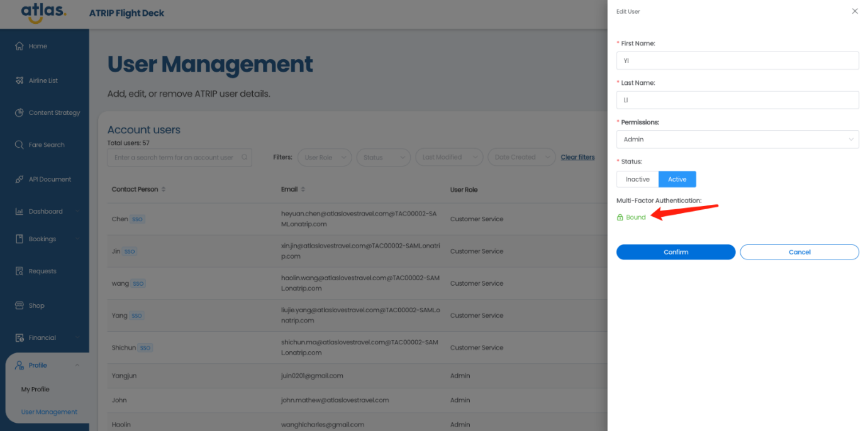868x431 pixels.
Task: Close the Edit User panel
Action: pyautogui.click(x=854, y=11)
